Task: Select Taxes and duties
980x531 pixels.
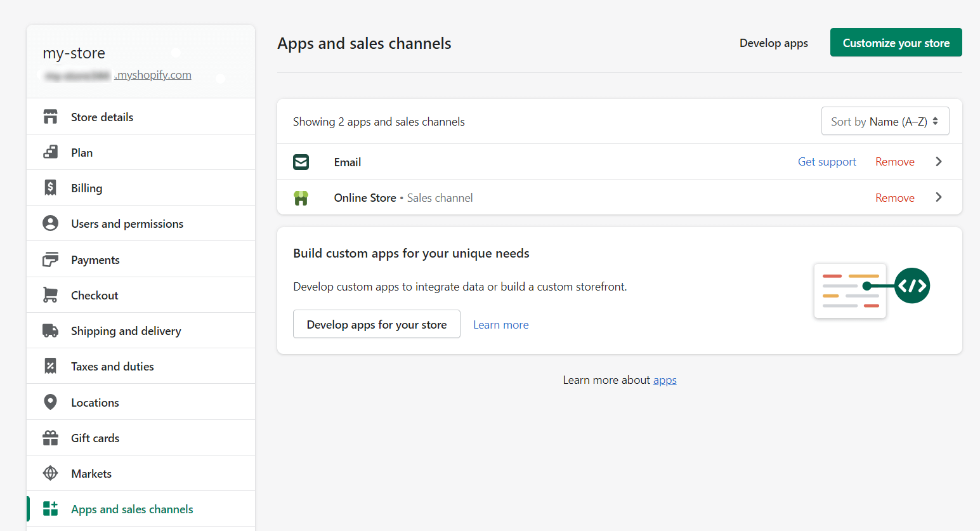Action: [x=141, y=366]
